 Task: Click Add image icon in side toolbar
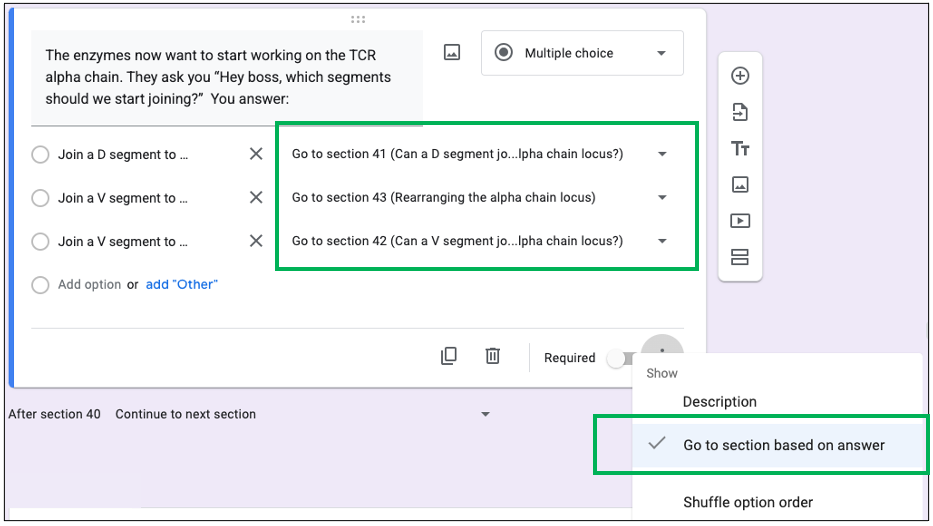[x=740, y=185]
